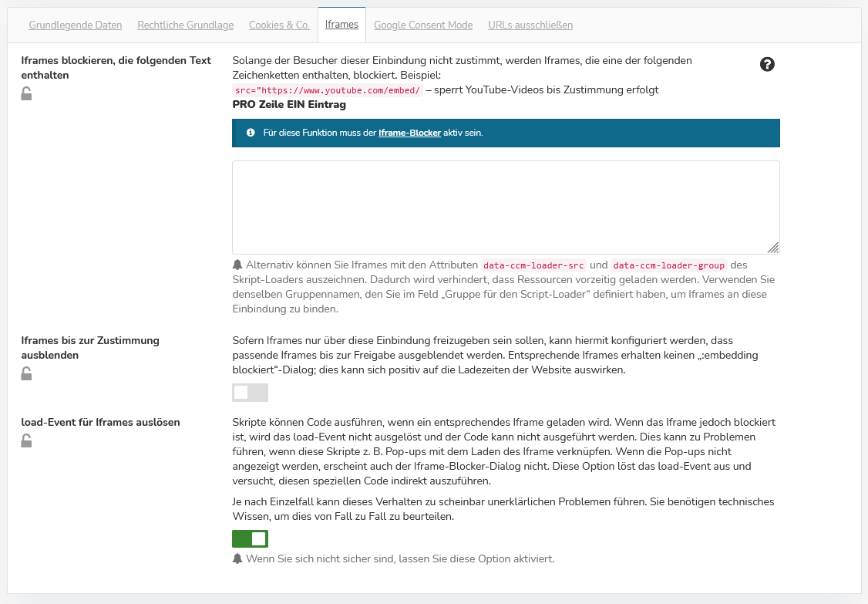This screenshot has width=868, height=604.
Task: Follow the Iframe-Blocker link in the banner
Action: pos(409,133)
